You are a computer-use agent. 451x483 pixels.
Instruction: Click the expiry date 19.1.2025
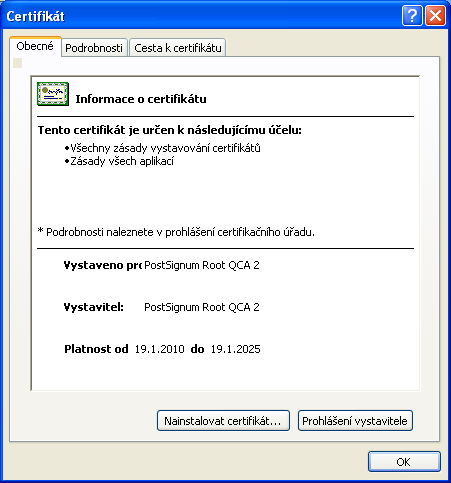coord(235,349)
